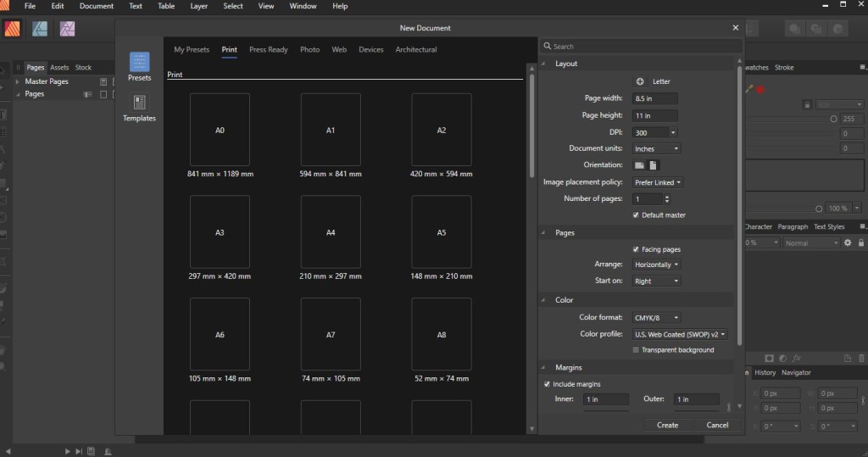The width and height of the screenshot is (868, 457).
Task: Open the Color format dropdown
Action: point(658,318)
